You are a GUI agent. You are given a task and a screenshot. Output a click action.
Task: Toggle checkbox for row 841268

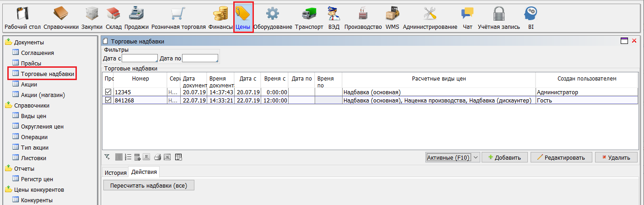(108, 101)
